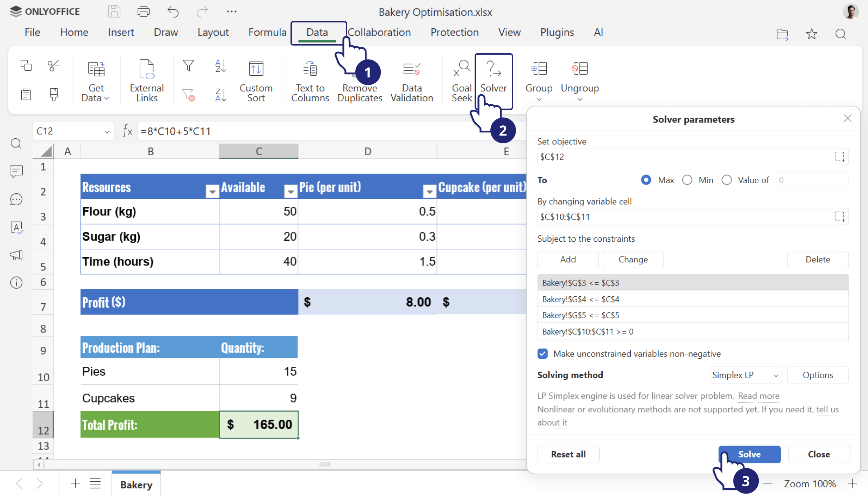The image size is (868, 496).
Task: Open comments panel in left sidebar
Action: (x=16, y=171)
